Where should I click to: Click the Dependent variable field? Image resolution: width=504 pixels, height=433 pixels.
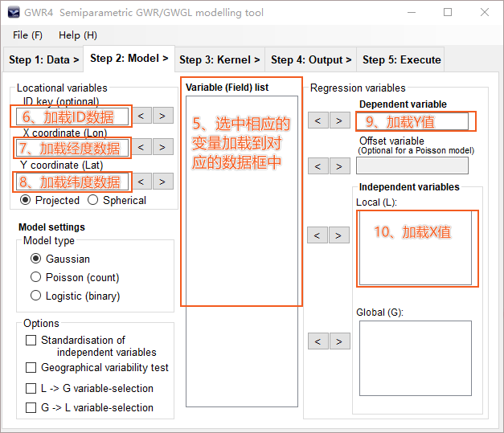tap(412, 121)
